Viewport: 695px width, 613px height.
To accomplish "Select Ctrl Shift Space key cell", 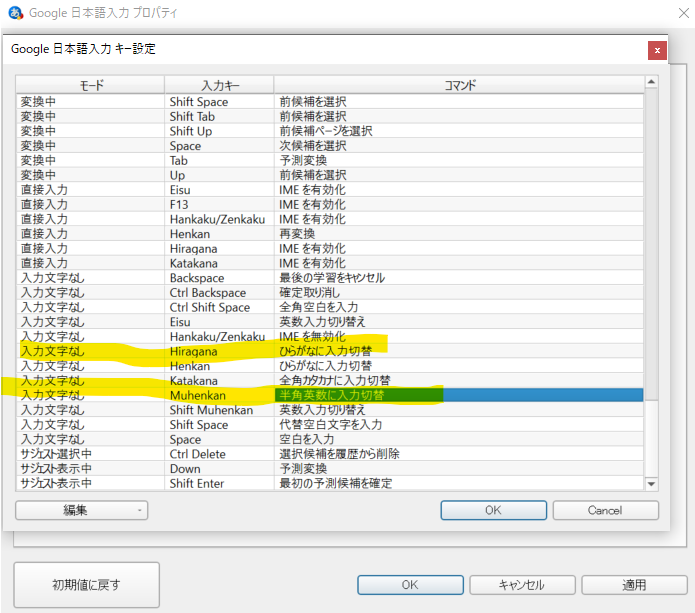I will click(219, 307).
